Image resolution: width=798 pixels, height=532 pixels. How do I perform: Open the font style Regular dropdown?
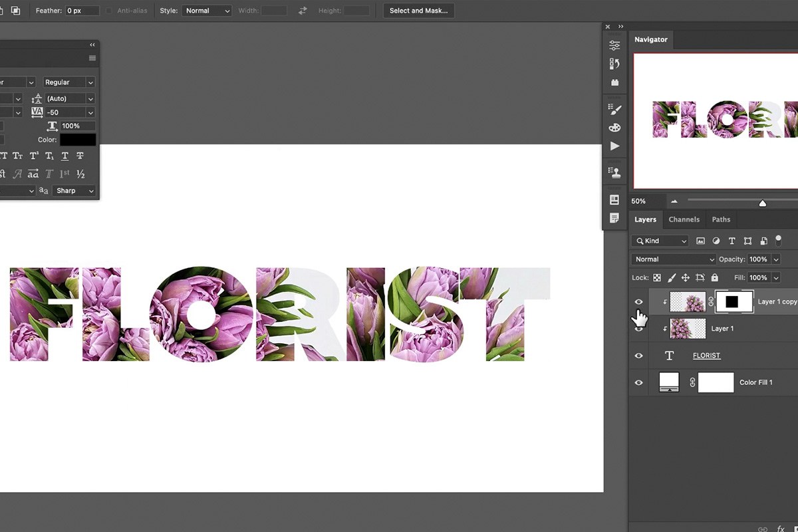pyautogui.click(x=69, y=82)
